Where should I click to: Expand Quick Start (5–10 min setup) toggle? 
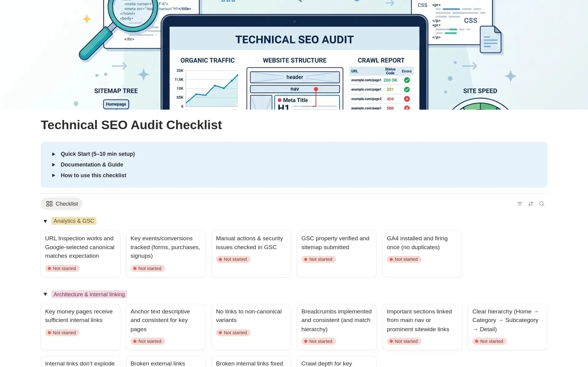click(x=54, y=154)
